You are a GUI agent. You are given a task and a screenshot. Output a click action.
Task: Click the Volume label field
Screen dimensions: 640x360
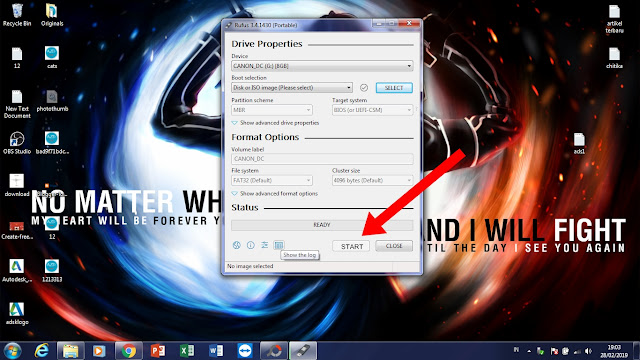(322, 159)
